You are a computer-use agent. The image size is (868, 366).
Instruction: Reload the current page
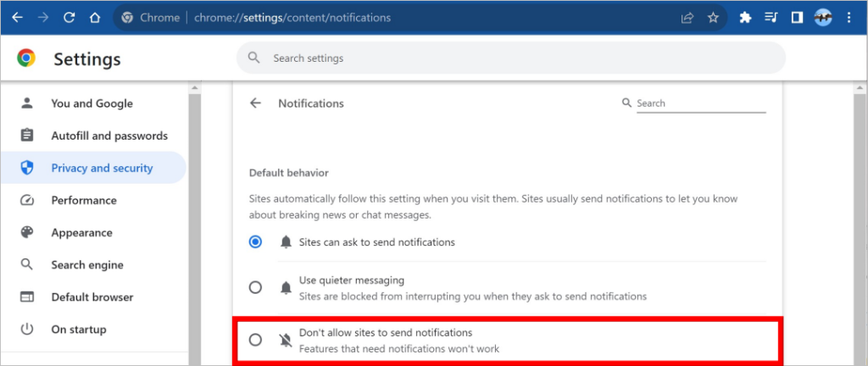[x=70, y=18]
